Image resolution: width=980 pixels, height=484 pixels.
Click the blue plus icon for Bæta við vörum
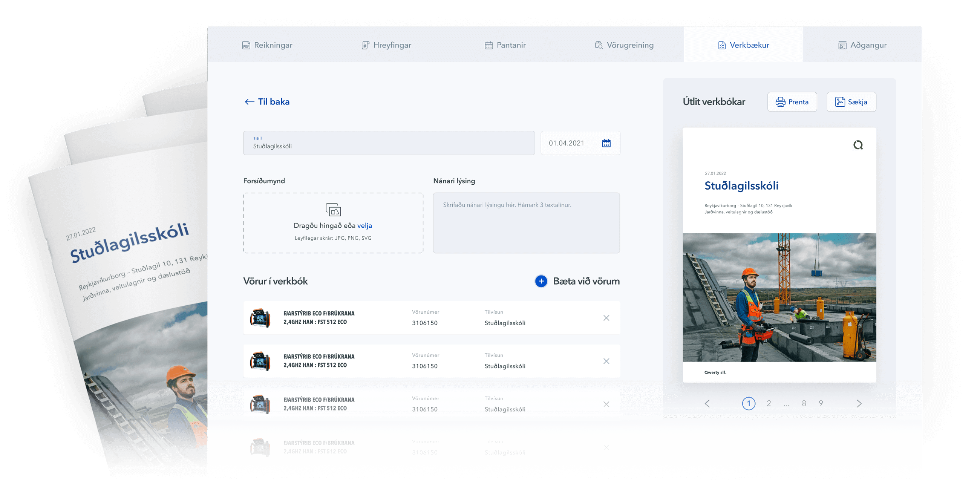tap(541, 281)
